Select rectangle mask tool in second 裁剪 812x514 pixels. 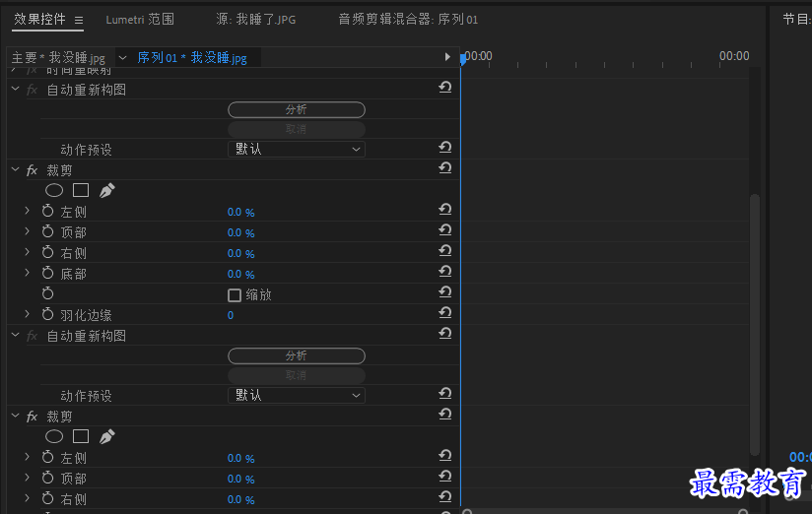[81, 437]
